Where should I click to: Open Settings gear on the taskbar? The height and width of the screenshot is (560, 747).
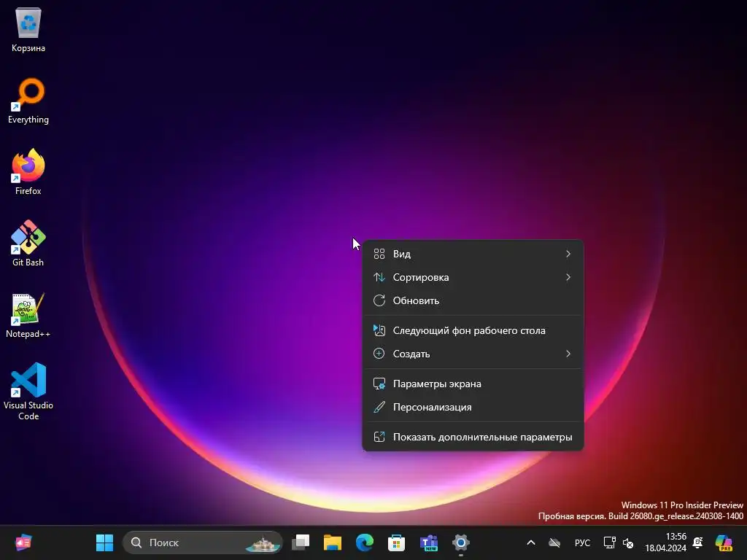point(461,542)
